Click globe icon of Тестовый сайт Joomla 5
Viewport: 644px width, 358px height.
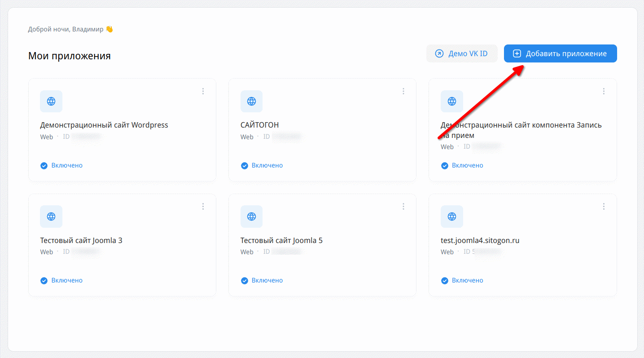251,217
